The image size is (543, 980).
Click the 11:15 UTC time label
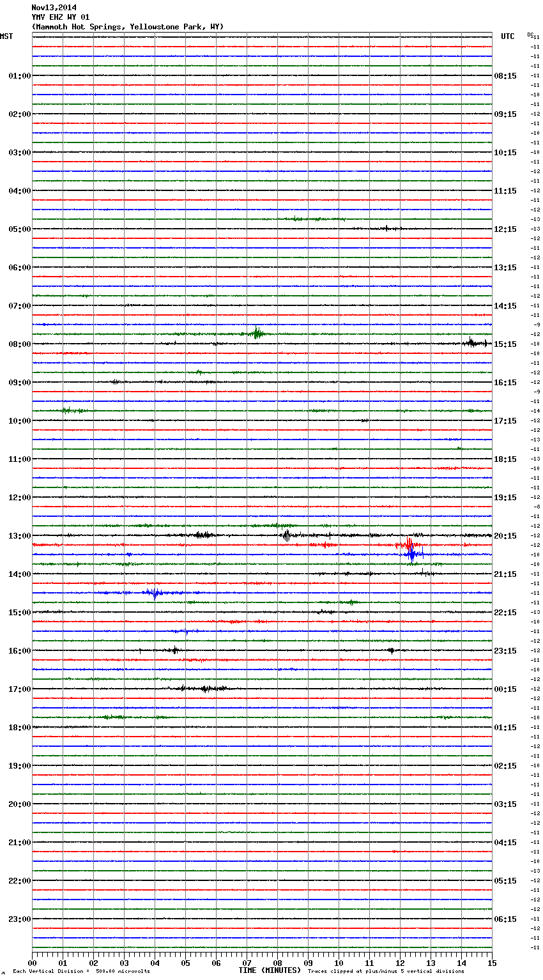coord(505,191)
